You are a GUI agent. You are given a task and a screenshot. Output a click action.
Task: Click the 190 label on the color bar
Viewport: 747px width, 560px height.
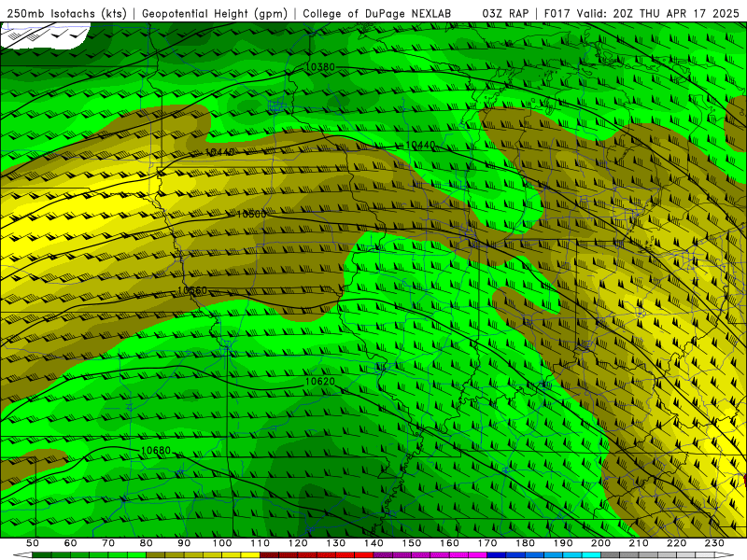pyautogui.click(x=563, y=543)
